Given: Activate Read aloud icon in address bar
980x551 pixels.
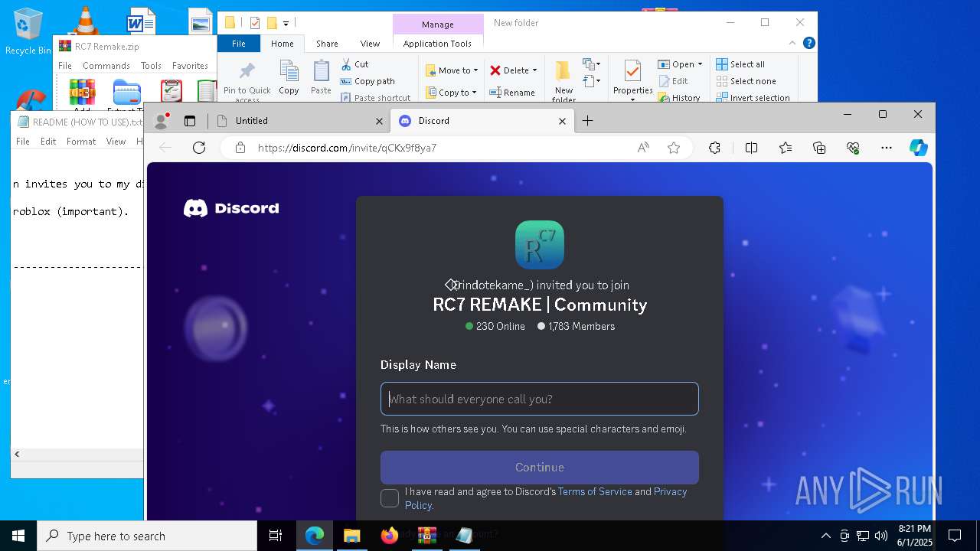Looking at the screenshot, I should point(643,148).
